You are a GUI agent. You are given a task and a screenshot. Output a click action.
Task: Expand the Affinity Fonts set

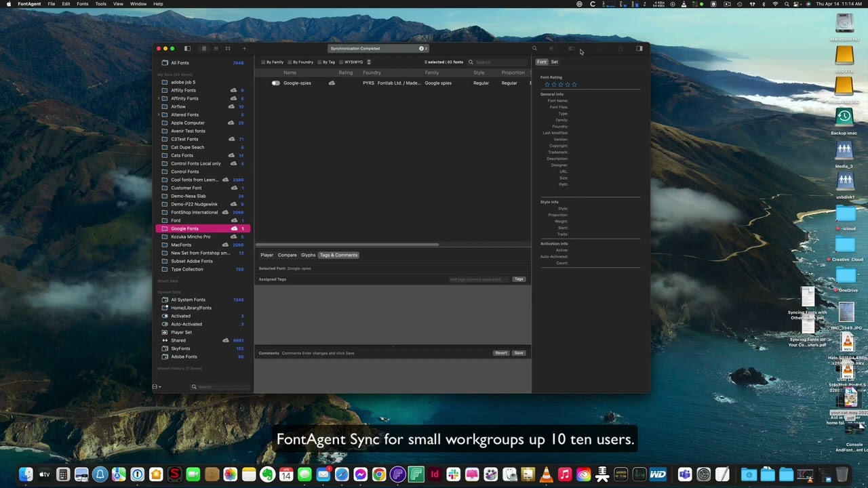pos(159,98)
